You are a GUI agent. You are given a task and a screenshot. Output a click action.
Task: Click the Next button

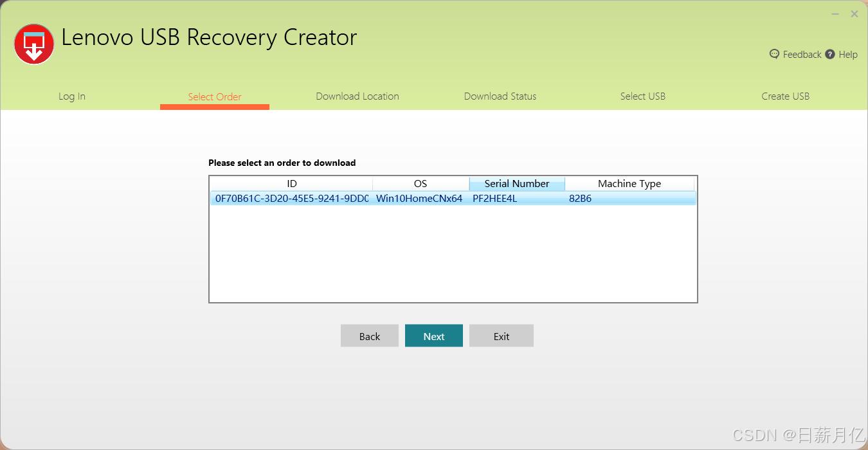click(x=434, y=336)
